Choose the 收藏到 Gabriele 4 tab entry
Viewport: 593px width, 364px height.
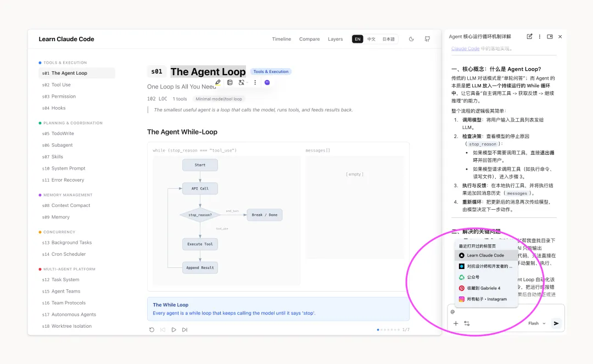click(486, 288)
